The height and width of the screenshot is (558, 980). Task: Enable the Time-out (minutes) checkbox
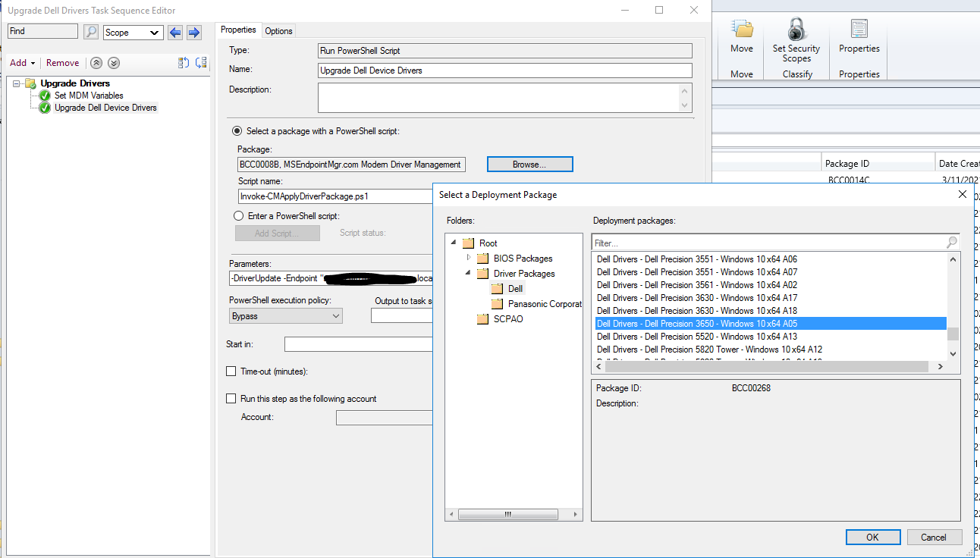point(231,371)
